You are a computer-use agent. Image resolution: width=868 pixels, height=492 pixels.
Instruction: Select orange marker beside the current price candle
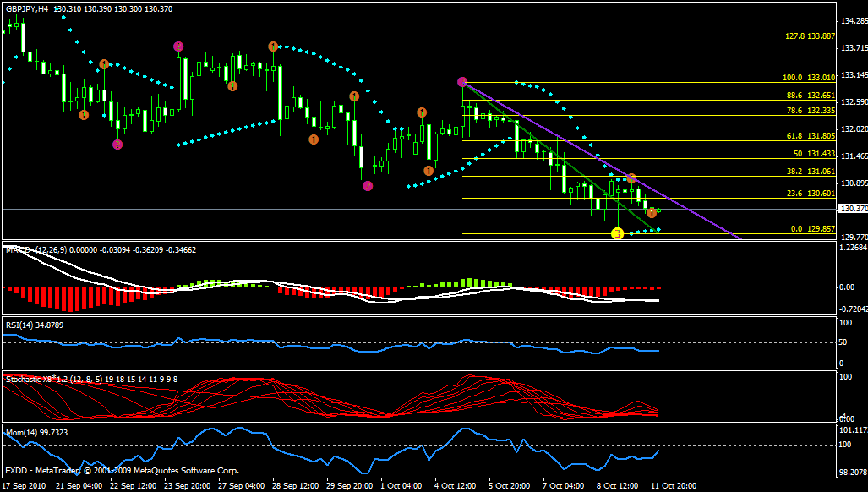coord(652,213)
